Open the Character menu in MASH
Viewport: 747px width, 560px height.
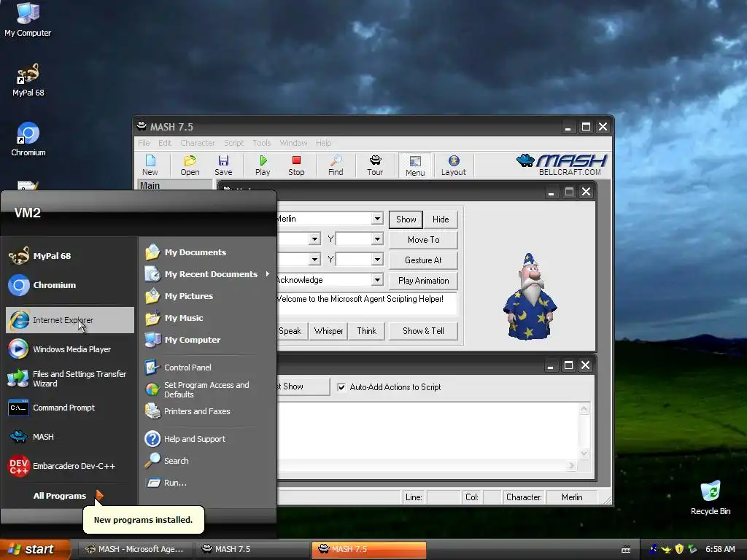point(197,143)
